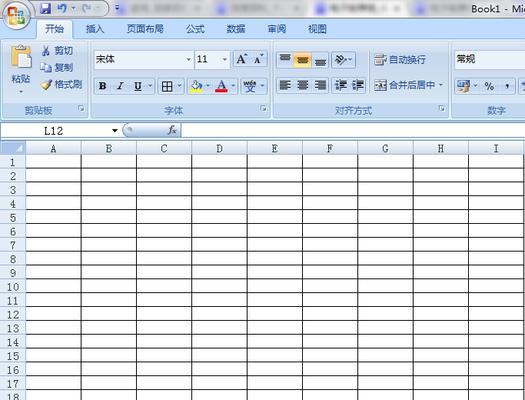
Task: Click the 合并后居中 merge button
Action: pyautogui.click(x=408, y=85)
